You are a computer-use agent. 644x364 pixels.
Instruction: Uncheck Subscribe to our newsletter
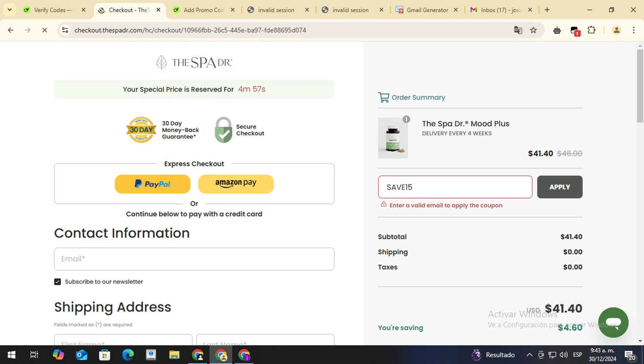pyautogui.click(x=58, y=282)
